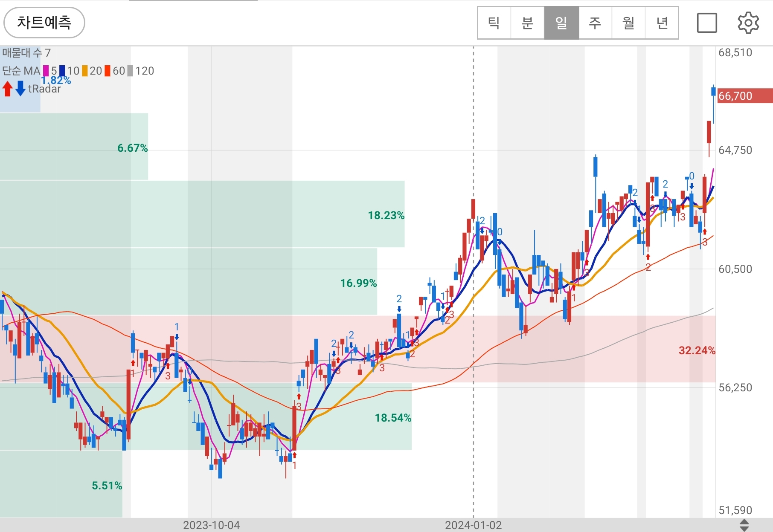Click the 단순 MA legend label
Screen dimensions: 773x532
click(21, 71)
